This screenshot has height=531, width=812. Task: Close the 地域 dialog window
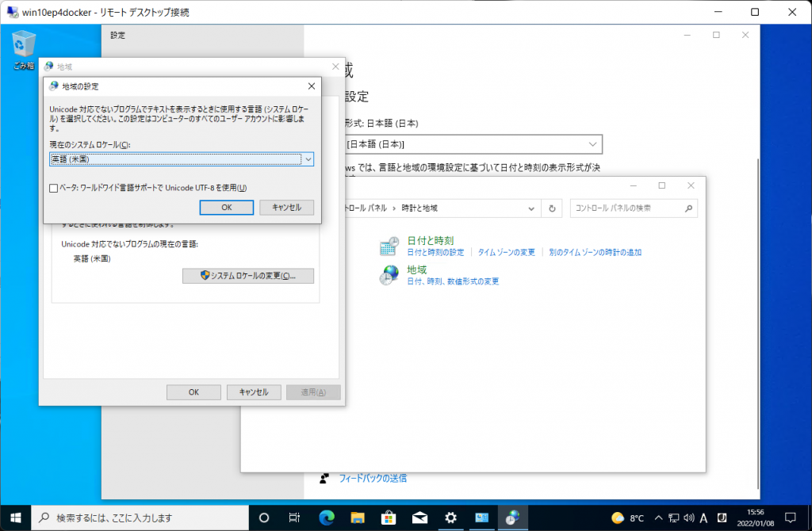click(x=335, y=67)
